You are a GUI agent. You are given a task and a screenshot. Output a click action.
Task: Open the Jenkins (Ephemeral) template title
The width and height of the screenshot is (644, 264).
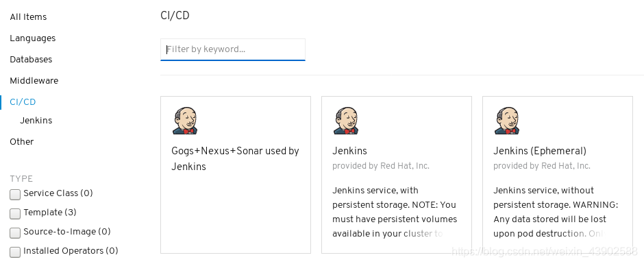540,151
